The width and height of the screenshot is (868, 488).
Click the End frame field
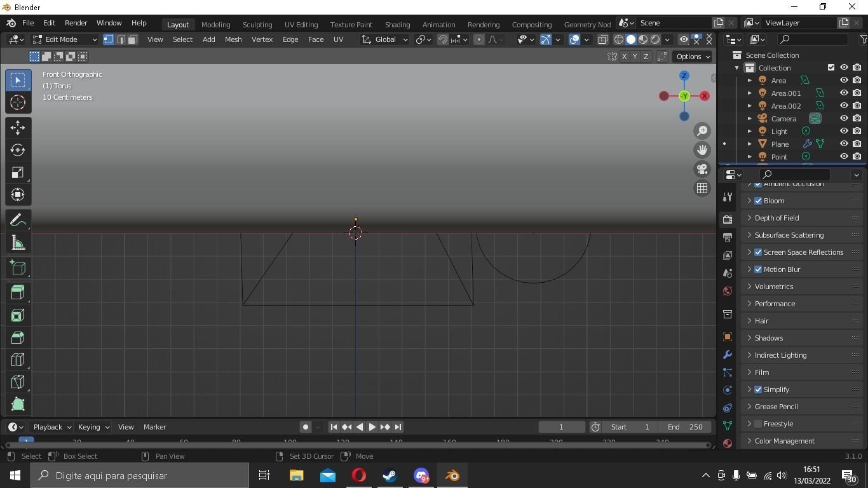click(x=684, y=427)
